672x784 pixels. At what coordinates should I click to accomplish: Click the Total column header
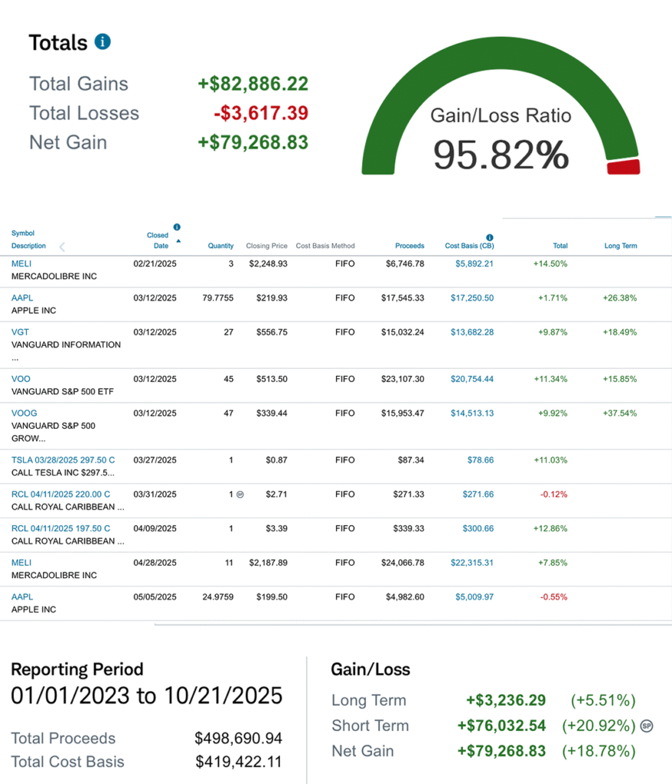559,246
